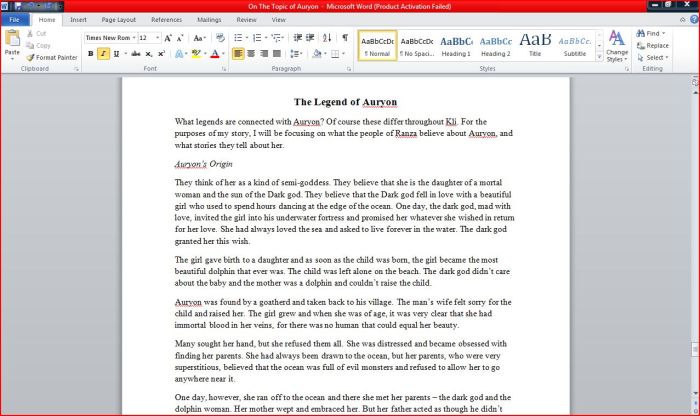Apply strikethrough formatting

(x=133, y=54)
